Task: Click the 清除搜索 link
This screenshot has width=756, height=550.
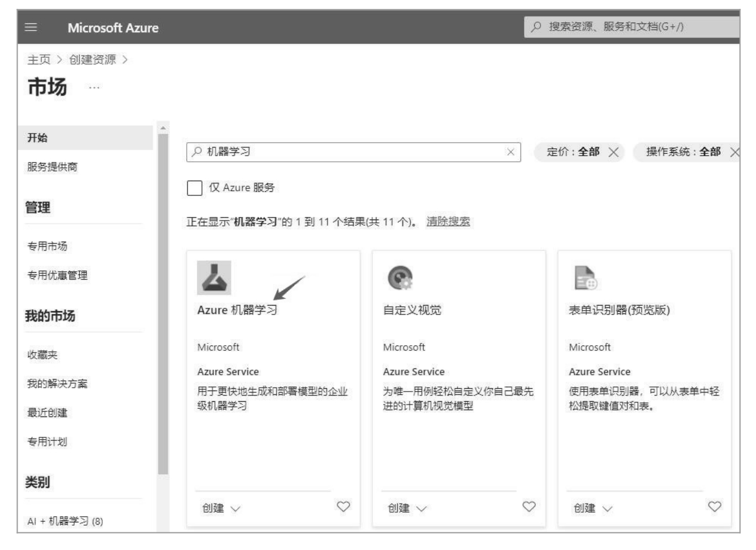Action: click(x=448, y=221)
